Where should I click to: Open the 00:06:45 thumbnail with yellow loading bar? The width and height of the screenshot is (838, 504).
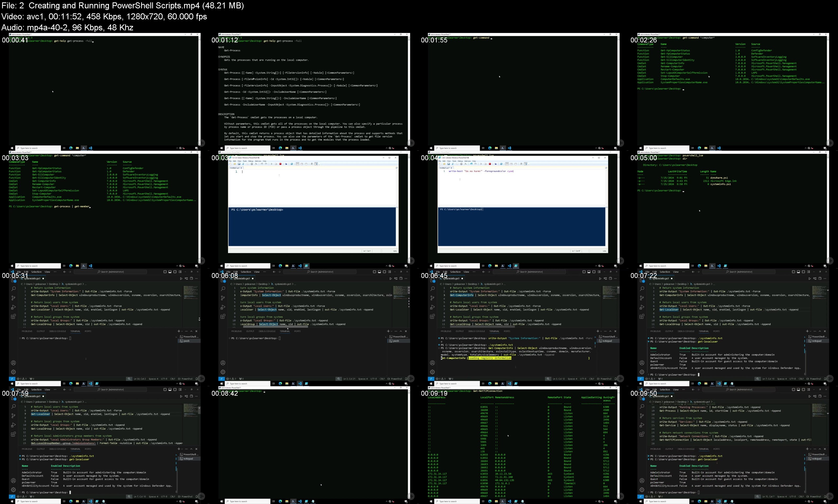[x=524, y=327]
